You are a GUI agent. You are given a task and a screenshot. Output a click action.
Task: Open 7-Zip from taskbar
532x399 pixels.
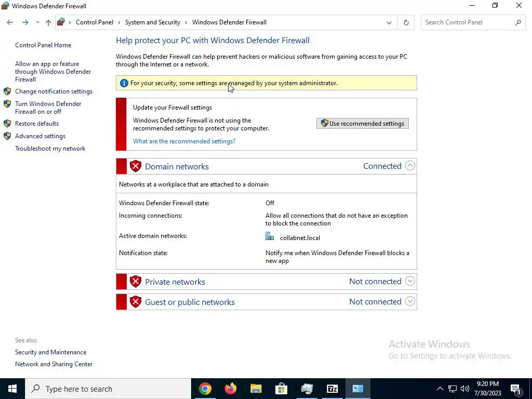pyautogui.click(x=332, y=389)
